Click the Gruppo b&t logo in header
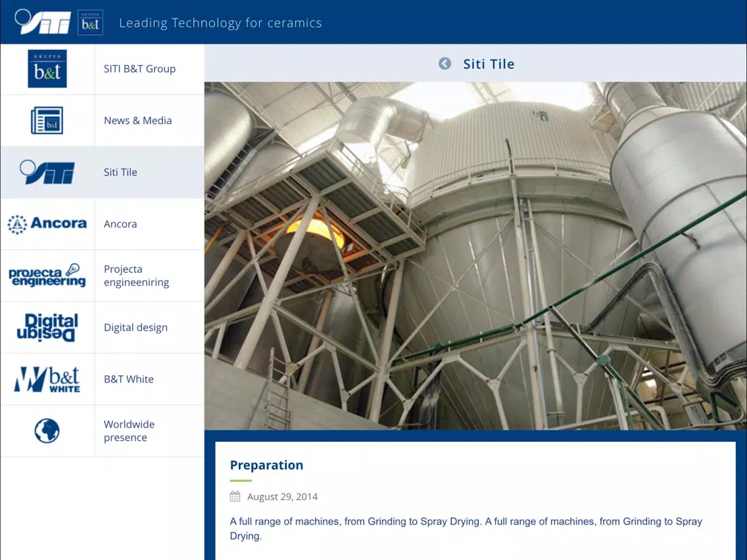This screenshot has height=560, width=747. point(90,22)
